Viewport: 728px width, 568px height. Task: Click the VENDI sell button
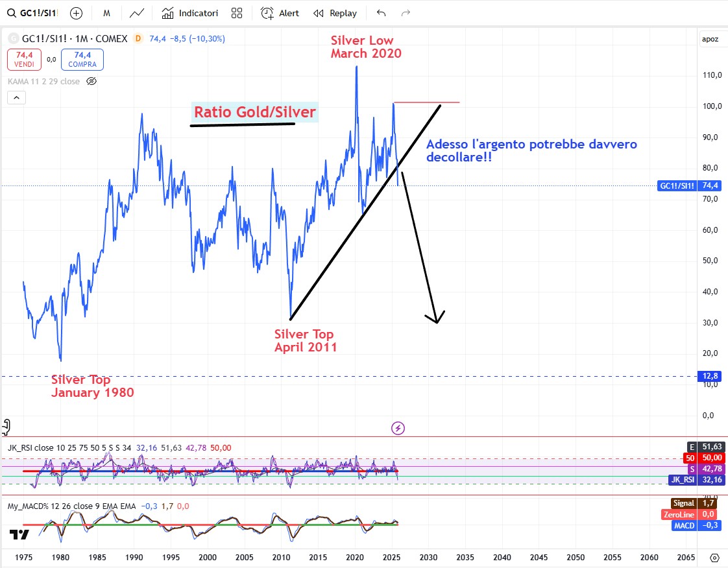coord(25,60)
